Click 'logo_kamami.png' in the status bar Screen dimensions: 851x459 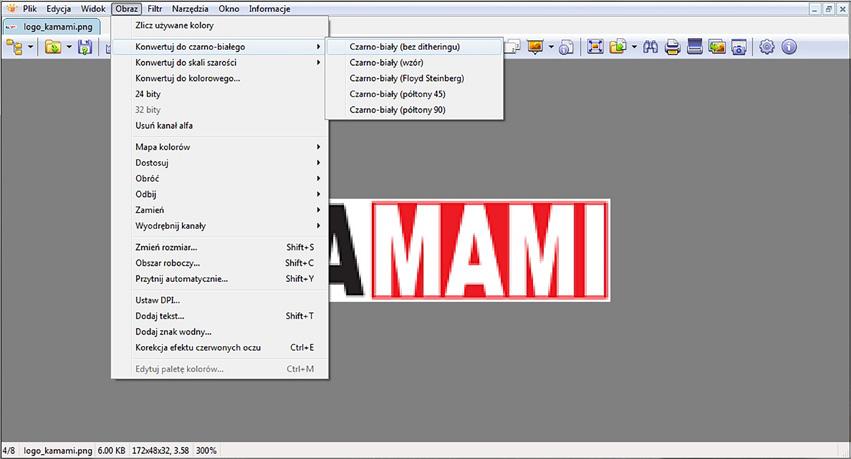pyautogui.click(x=58, y=450)
